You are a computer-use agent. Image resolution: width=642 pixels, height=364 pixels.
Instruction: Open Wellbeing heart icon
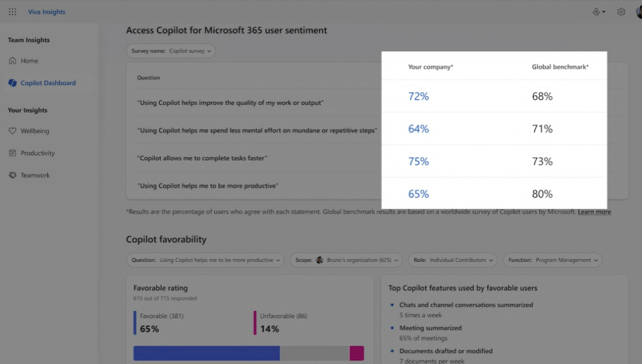click(13, 131)
